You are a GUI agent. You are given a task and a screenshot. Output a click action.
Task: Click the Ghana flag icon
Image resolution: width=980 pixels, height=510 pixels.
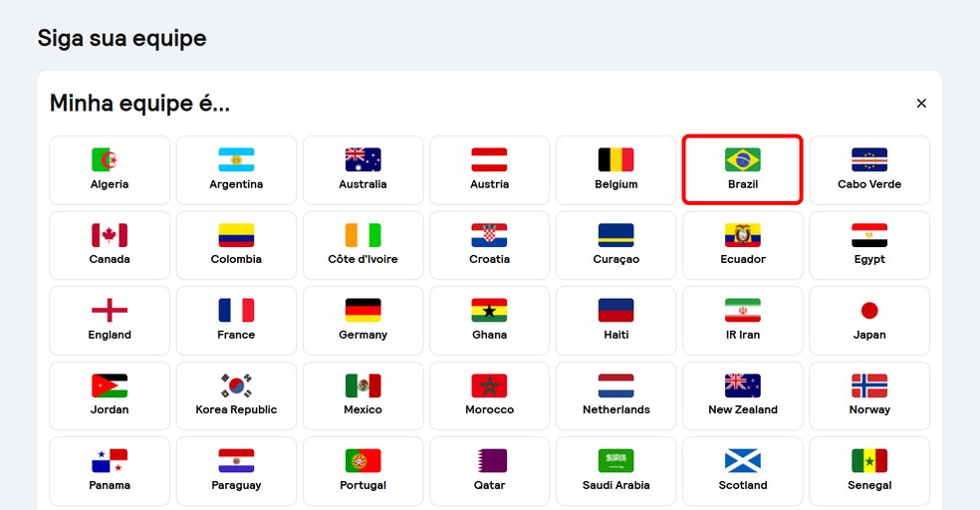point(489,311)
